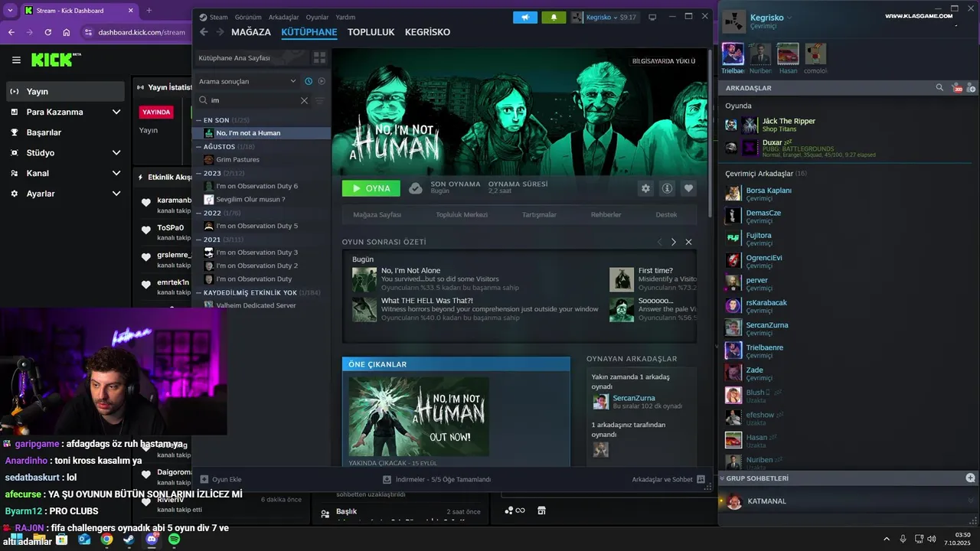This screenshot has height=551, width=980.
Task: Show previous post-game summary page
Action: tap(659, 242)
